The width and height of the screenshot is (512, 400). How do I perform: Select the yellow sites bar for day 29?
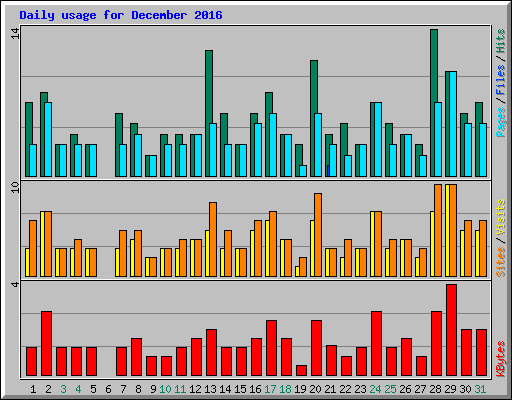pos(447,230)
